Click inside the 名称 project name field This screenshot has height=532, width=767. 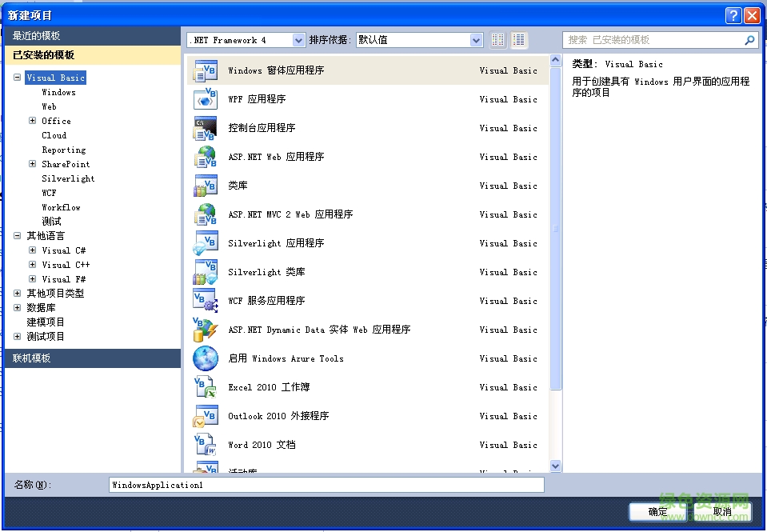pyautogui.click(x=320, y=484)
